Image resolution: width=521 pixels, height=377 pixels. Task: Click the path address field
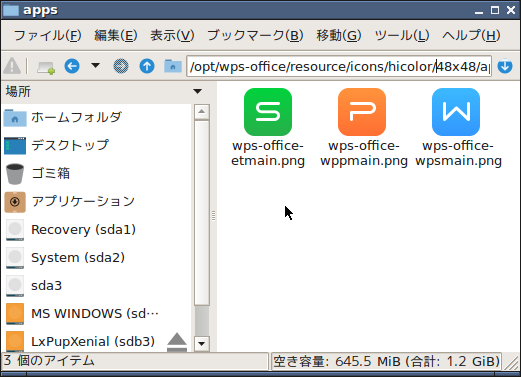coord(339,66)
